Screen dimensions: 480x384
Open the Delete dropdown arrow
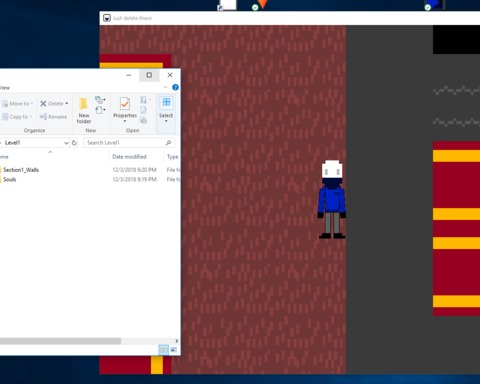click(x=67, y=104)
